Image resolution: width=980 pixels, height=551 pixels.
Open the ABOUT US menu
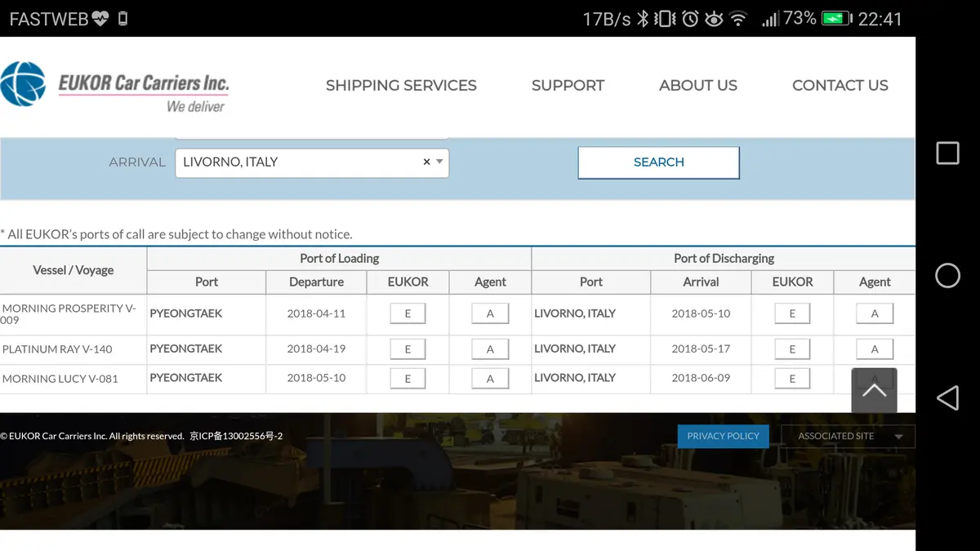pyautogui.click(x=698, y=85)
